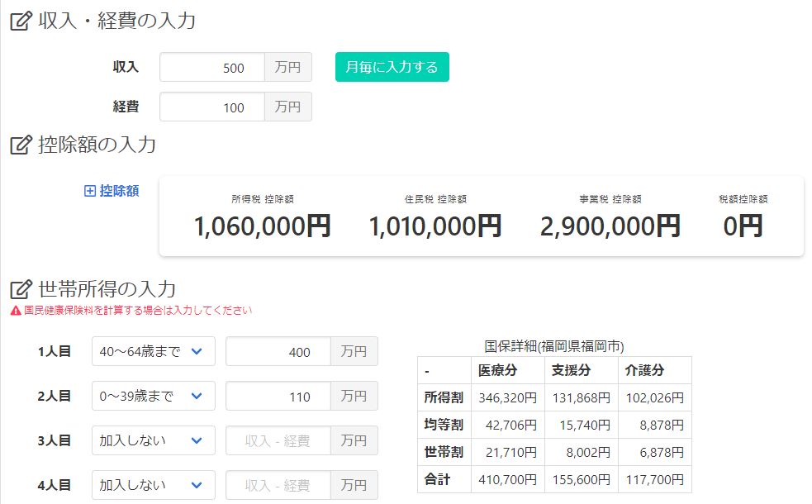Focus the 経費 input field showing 100

point(212,107)
